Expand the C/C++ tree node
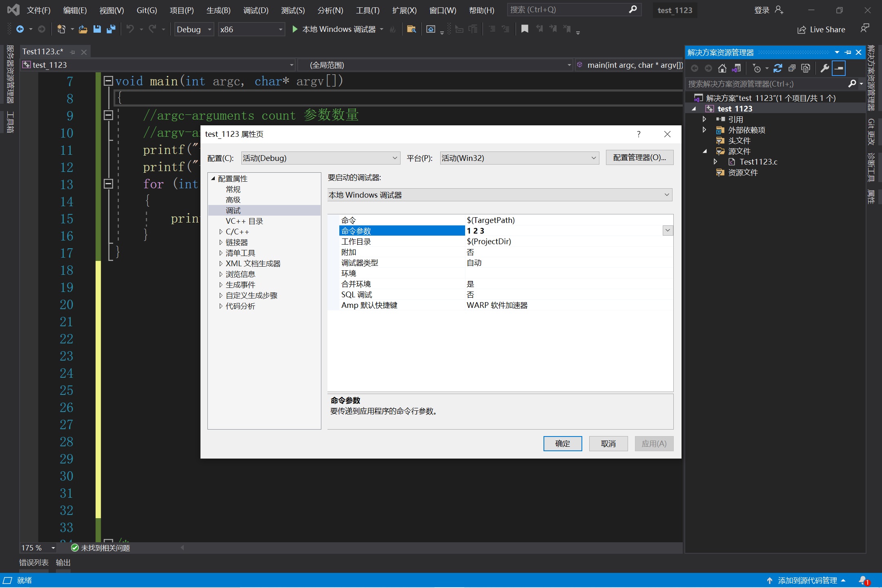The image size is (882, 588). (221, 232)
